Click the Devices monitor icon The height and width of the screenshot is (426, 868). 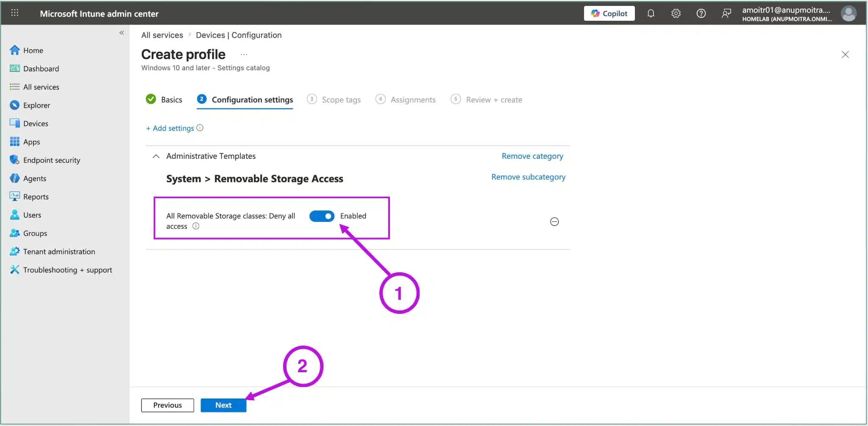coord(14,123)
